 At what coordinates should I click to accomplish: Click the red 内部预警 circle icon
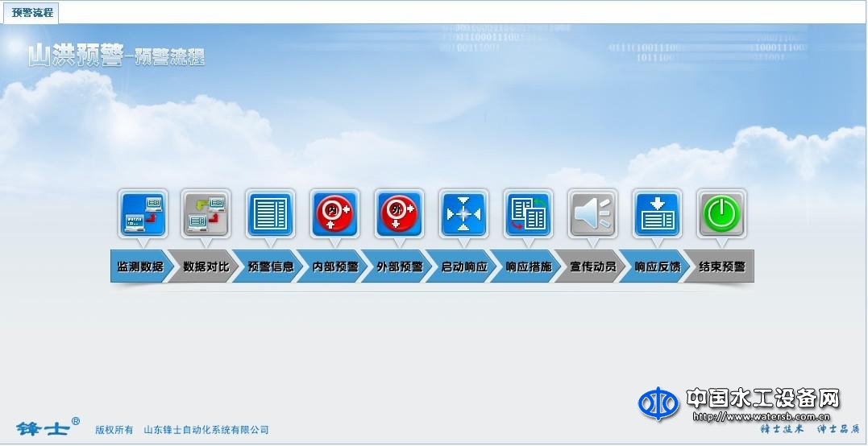tap(335, 214)
